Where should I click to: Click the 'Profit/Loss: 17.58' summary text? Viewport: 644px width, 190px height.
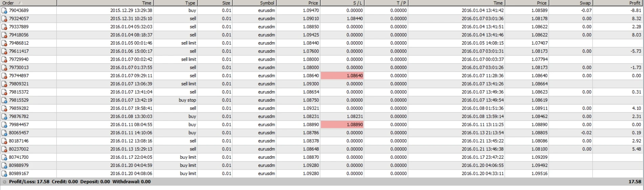click(x=29, y=182)
